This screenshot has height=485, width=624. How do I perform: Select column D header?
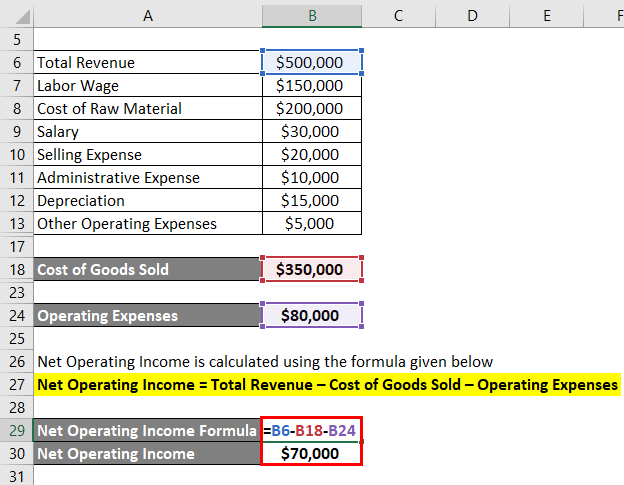point(472,15)
